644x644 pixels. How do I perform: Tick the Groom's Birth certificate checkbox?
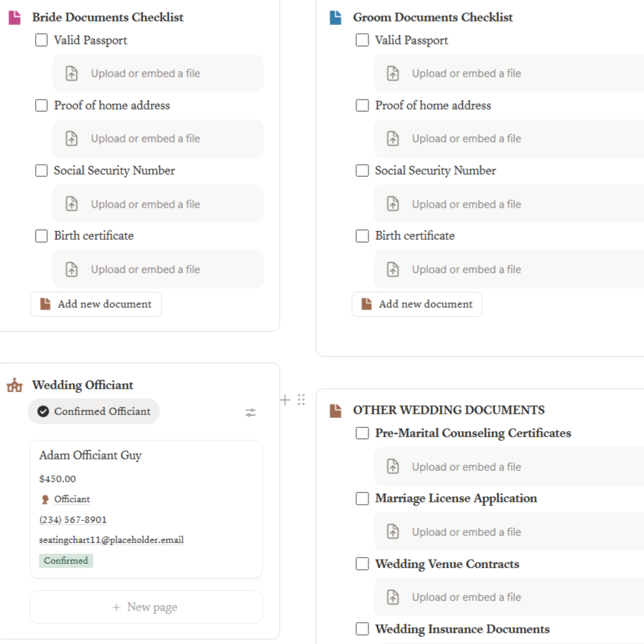pos(363,236)
